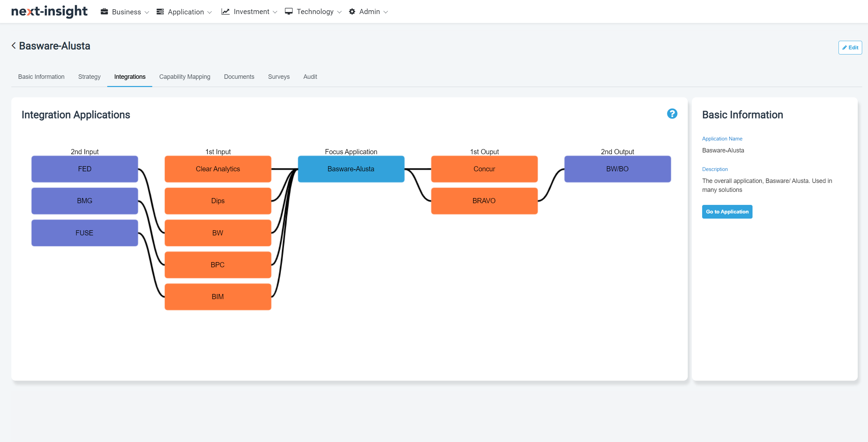Click the Focus Application column label
The image size is (868, 442).
point(351,151)
